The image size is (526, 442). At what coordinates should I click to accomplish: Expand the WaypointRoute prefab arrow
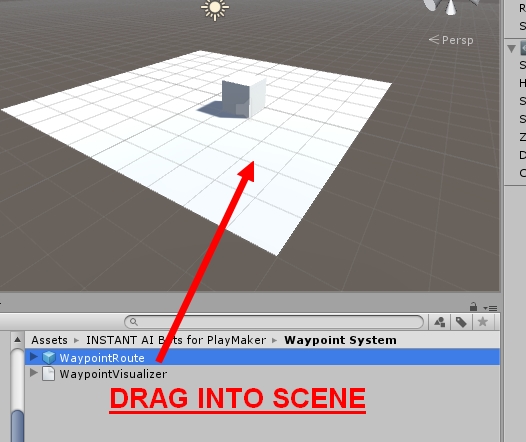[x=34, y=357]
